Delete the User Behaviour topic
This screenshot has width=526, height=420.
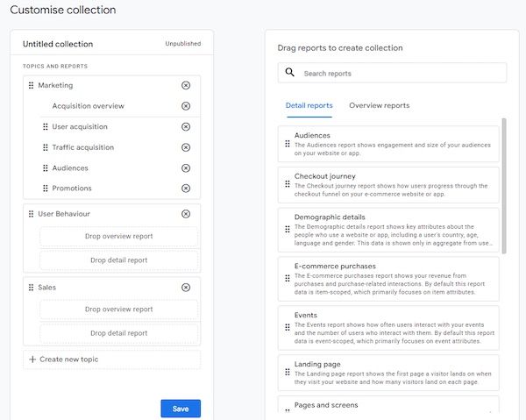click(185, 214)
